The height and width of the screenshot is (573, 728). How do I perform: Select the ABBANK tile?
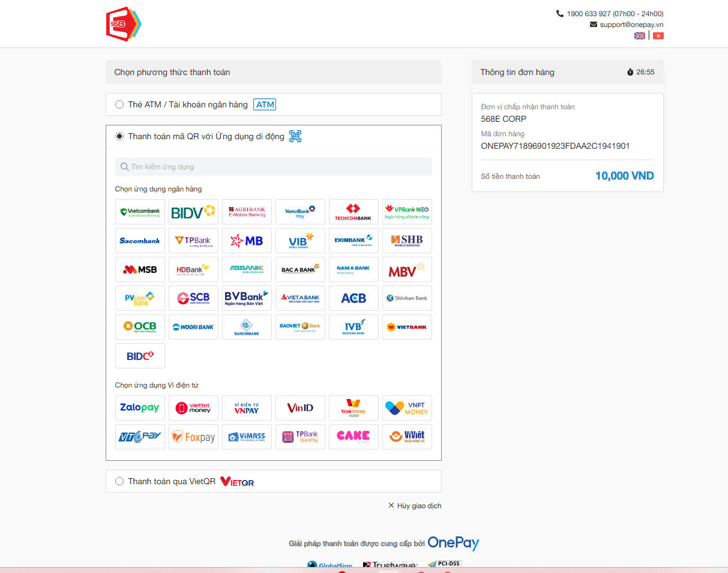(x=247, y=269)
